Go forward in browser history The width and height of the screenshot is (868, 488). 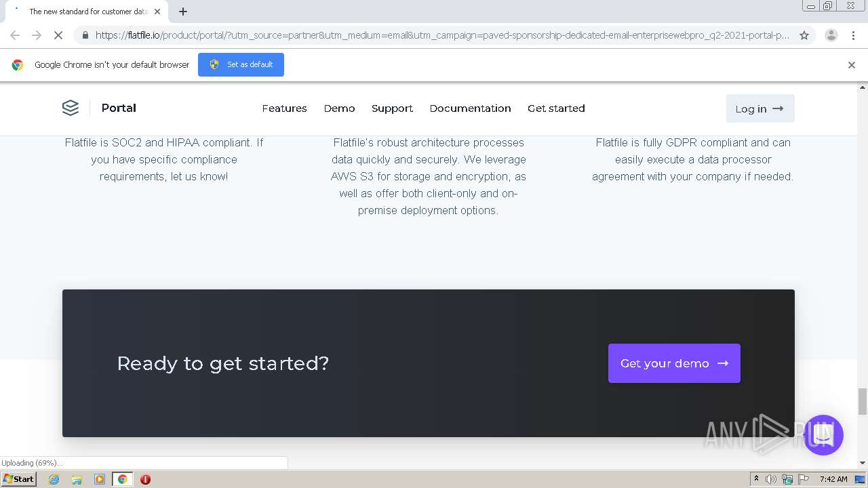pos(37,35)
